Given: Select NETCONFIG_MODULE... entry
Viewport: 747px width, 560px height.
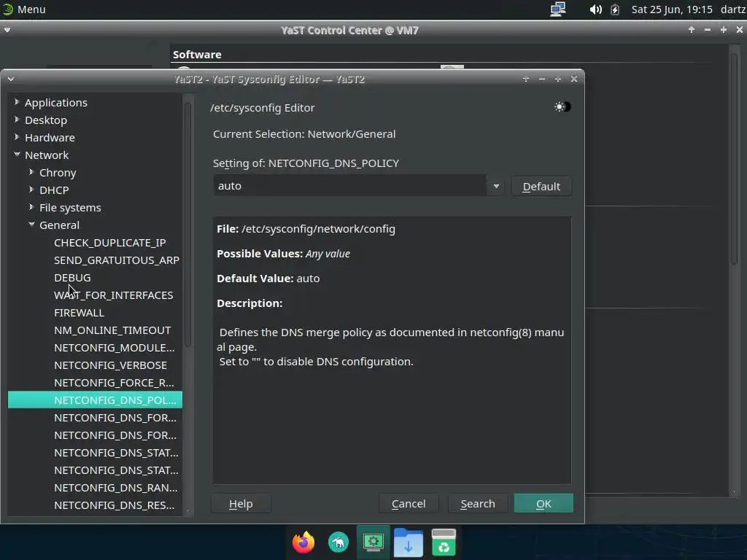Looking at the screenshot, I should [115, 348].
